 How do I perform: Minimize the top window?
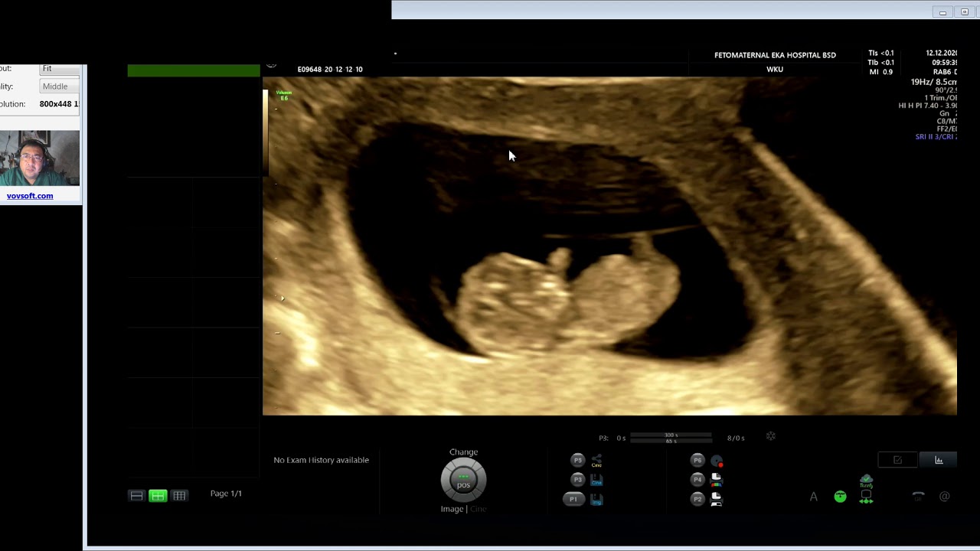point(942,11)
